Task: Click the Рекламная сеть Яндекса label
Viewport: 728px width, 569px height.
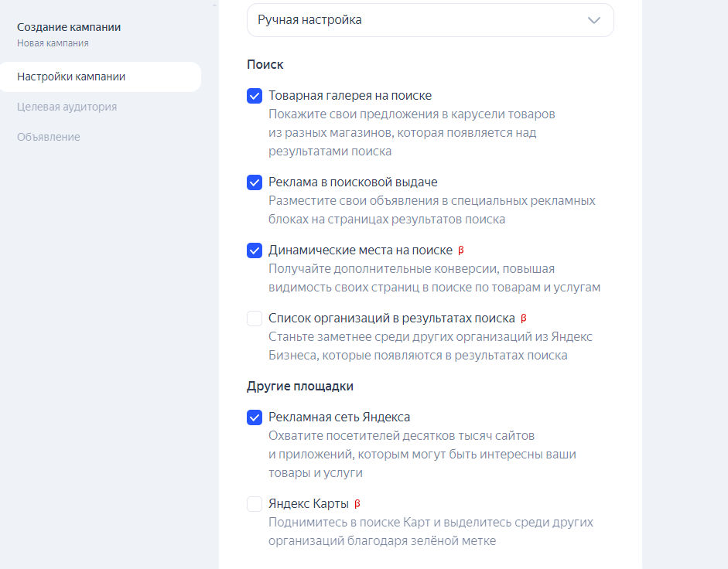Action: tap(340, 417)
